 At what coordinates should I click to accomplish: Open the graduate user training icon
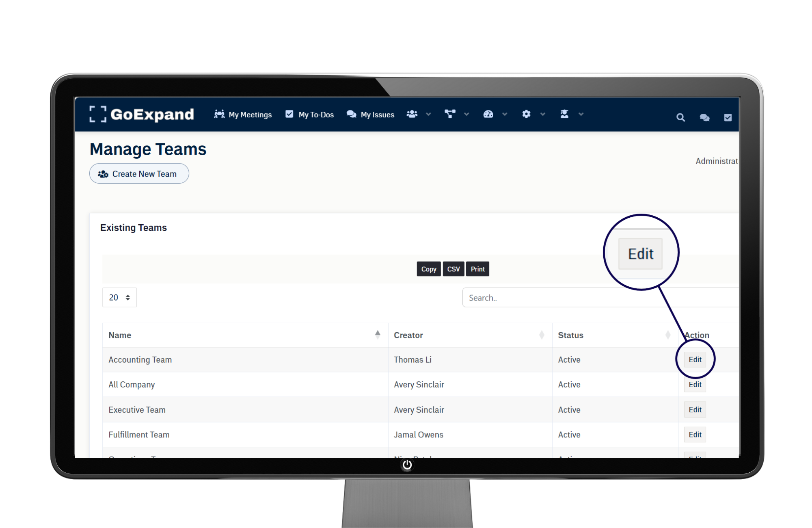564,114
